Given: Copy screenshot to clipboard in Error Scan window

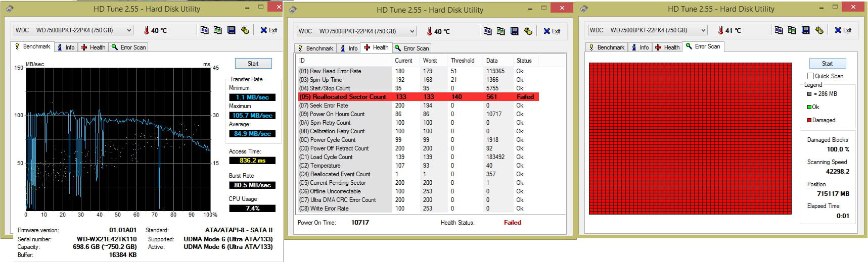Looking at the screenshot, I should (x=792, y=30).
